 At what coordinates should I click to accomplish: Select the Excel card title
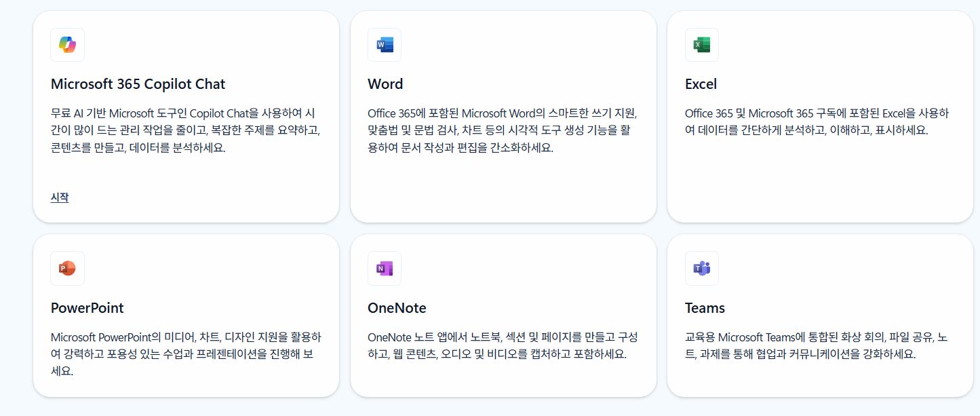pos(700,84)
